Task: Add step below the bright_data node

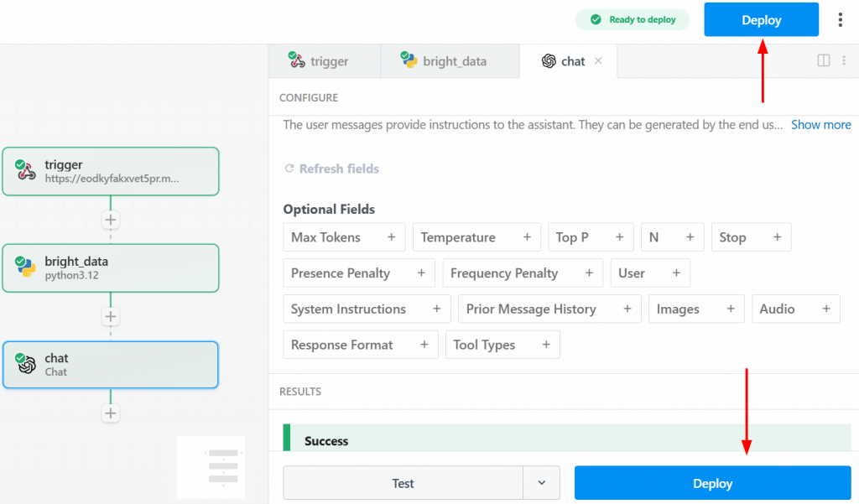Action: pos(111,316)
